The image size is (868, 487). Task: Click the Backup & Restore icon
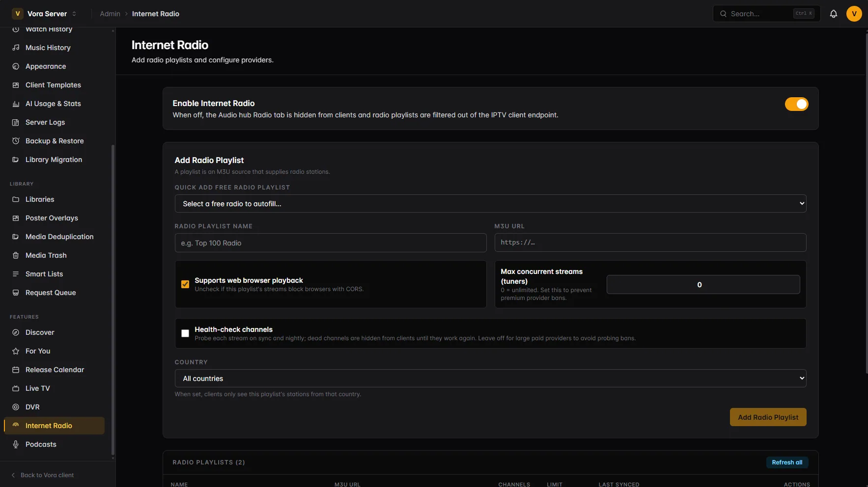pyautogui.click(x=16, y=141)
